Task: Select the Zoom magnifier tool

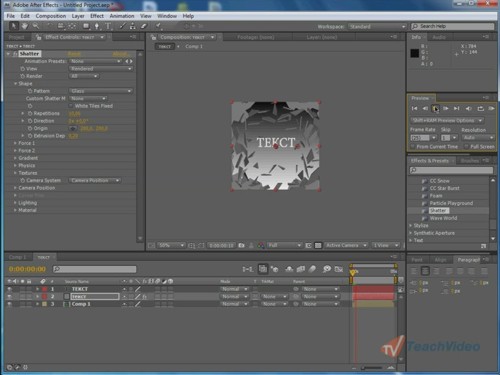Action: pos(35,26)
